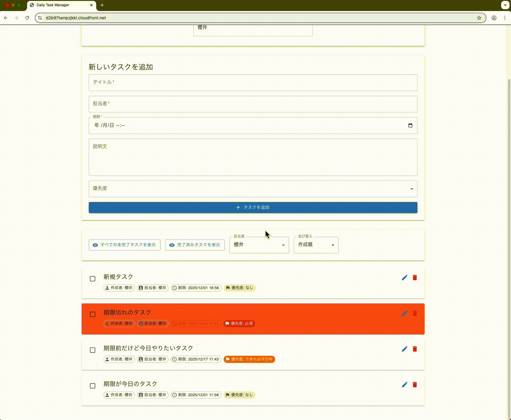
Task: Bookmark this page with star icon
Action: 479,18
